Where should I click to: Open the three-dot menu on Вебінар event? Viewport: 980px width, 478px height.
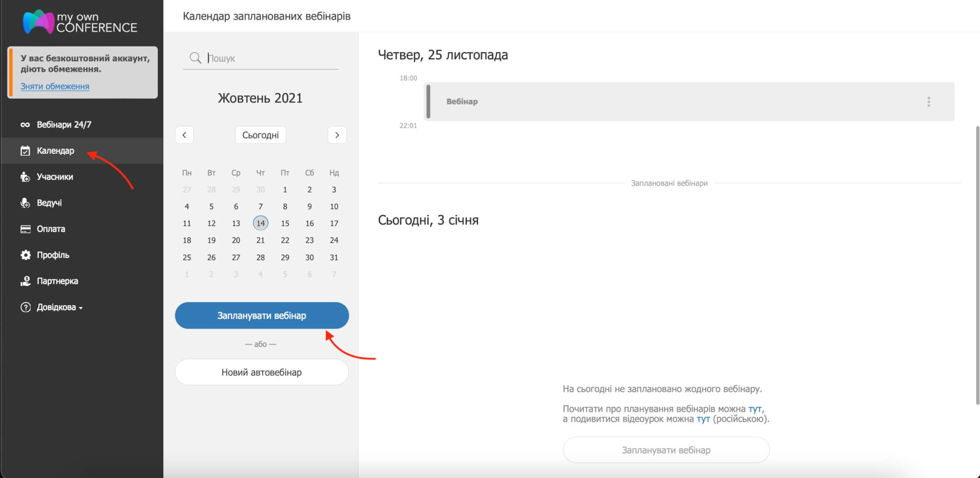[929, 101]
